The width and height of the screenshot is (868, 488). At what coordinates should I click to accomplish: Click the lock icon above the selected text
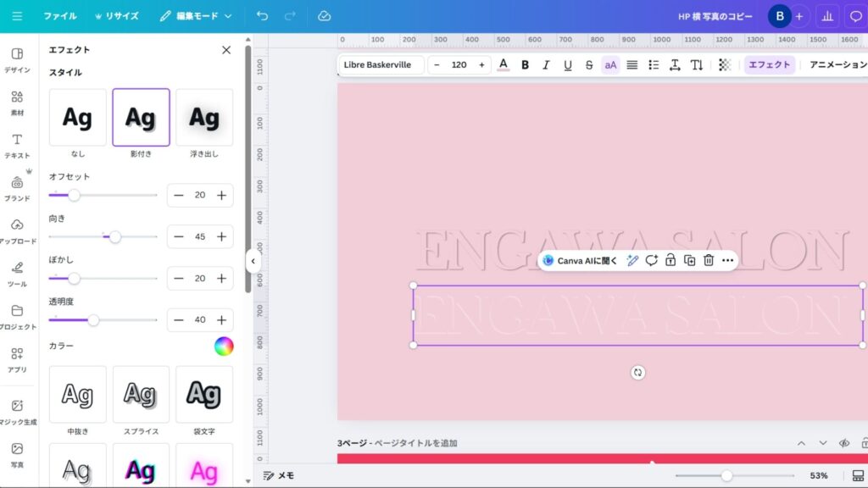coord(670,261)
